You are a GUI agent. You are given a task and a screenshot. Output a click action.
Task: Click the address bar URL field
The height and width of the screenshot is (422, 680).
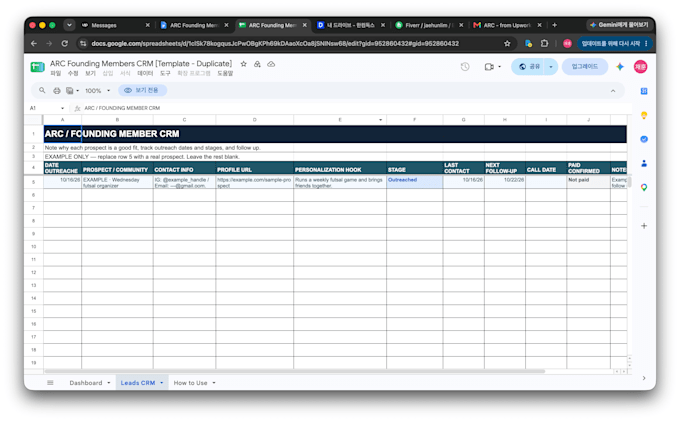coord(275,43)
